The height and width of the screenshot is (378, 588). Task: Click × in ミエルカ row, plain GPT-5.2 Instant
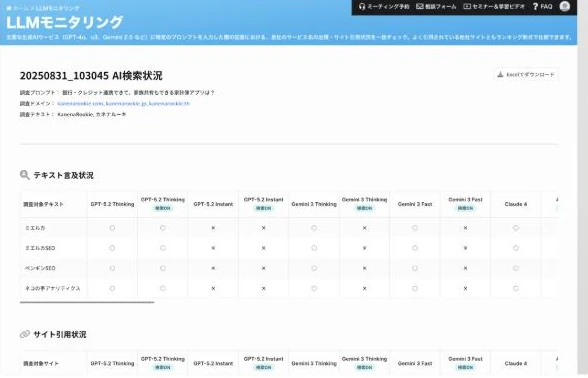(x=213, y=228)
